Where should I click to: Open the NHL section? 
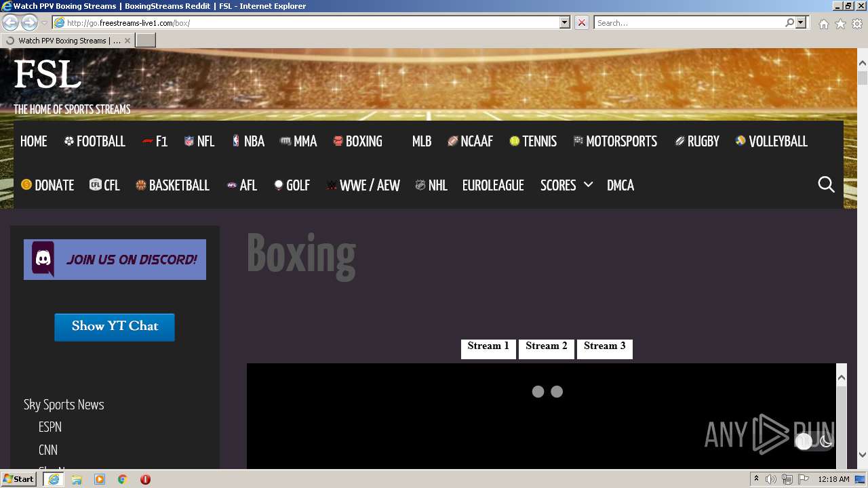pyautogui.click(x=431, y=185)
